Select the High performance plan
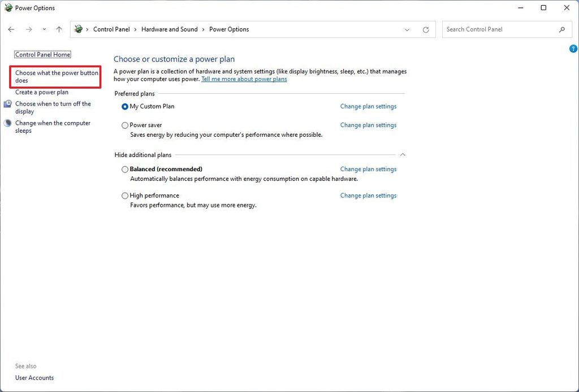The width and height of the screenshot is (579, 392). point(124,195)
